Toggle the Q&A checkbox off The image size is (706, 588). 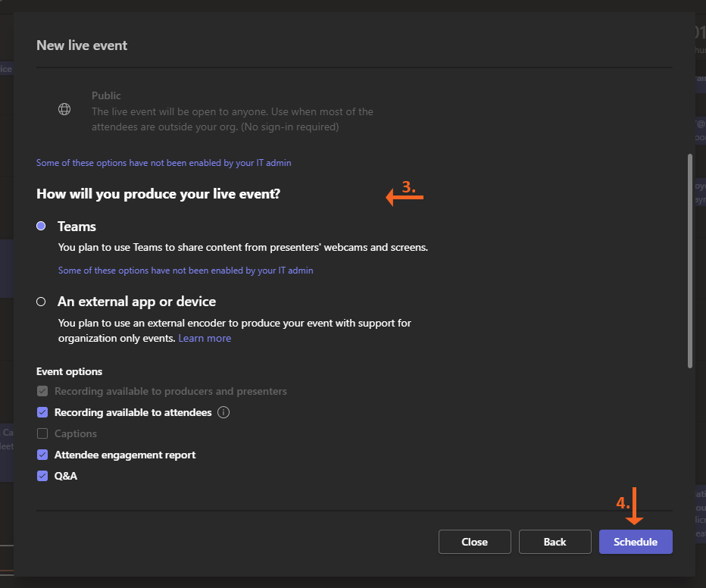42,477
